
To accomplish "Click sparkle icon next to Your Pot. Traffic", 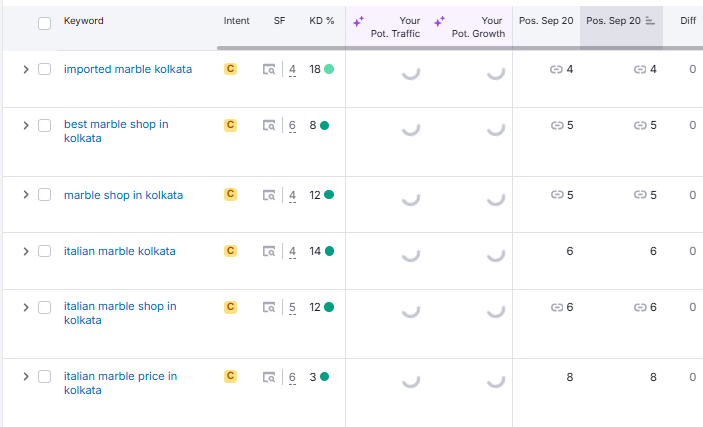I will click(358, 21).
